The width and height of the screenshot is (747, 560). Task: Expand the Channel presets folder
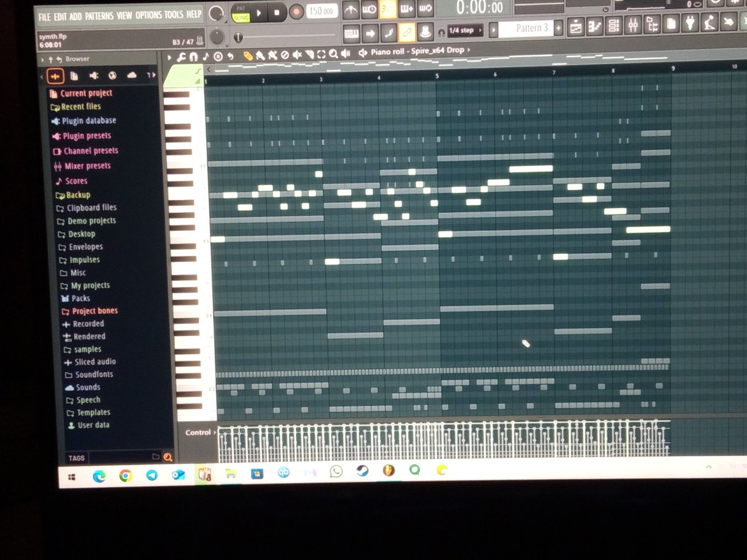coord(86,151)
